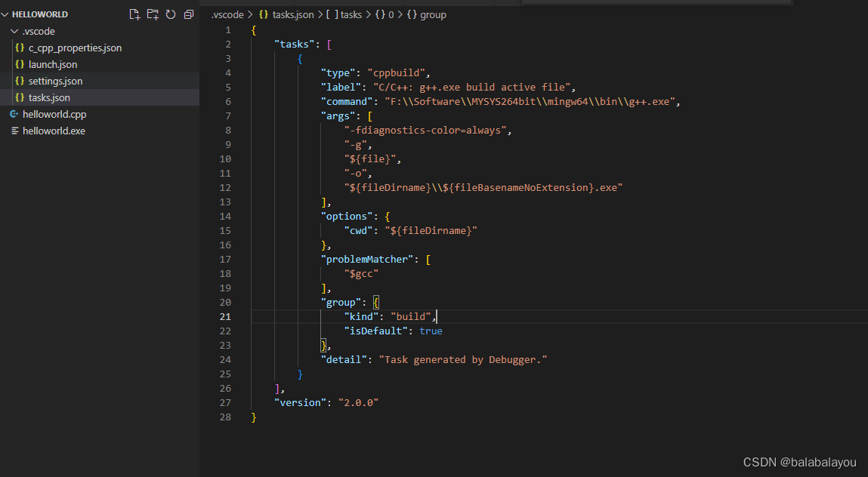Click the "-o" argument string

tap(355, 173)
